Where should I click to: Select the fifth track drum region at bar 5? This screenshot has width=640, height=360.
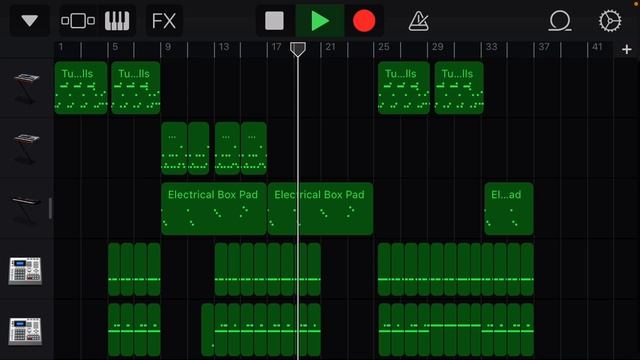[114, 330]
